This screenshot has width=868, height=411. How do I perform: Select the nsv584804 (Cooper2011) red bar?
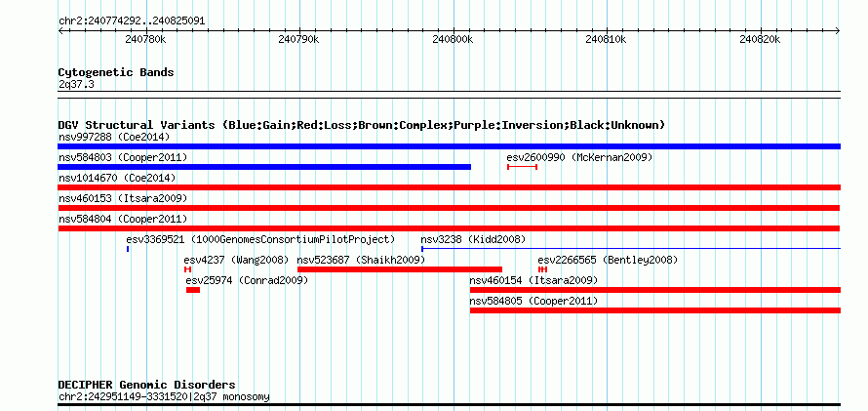tap(449, 228)
